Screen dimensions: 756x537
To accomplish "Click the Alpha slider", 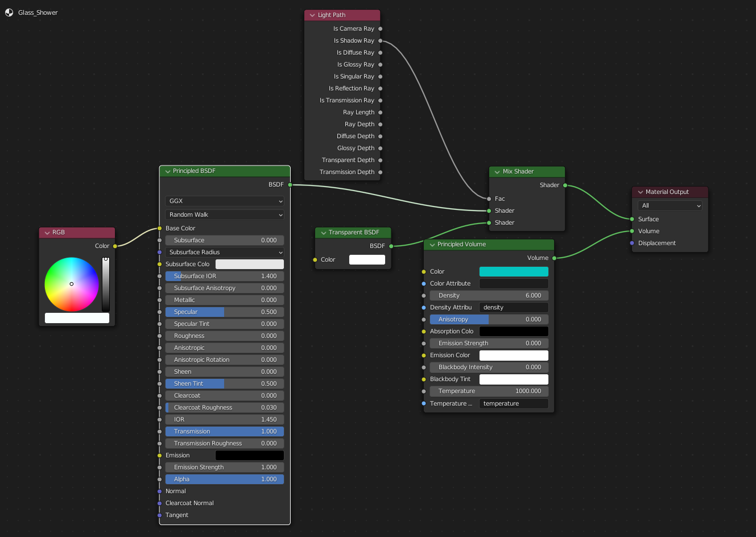I will (225, 480).
